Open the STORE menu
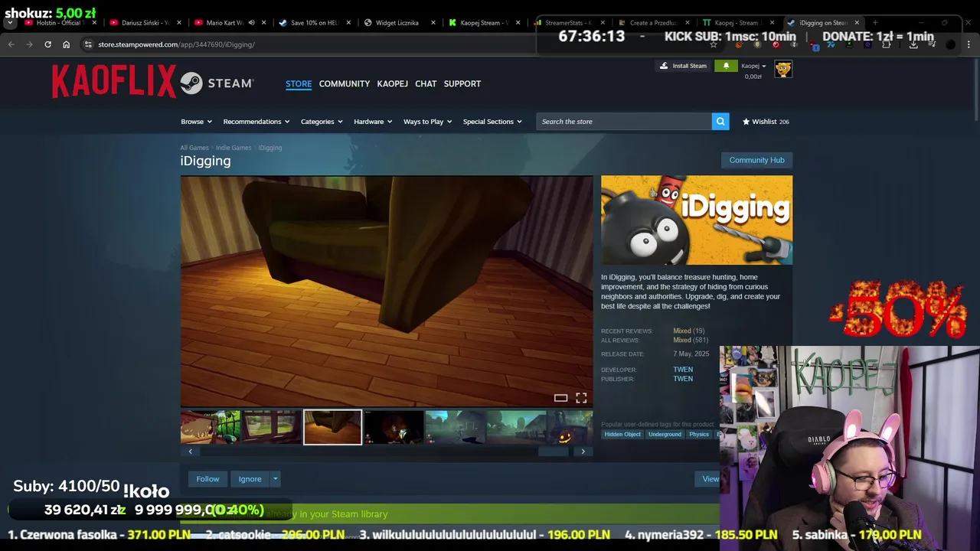Screen dimensions: 980x551 pyautogui.click(x=299, y=83)
